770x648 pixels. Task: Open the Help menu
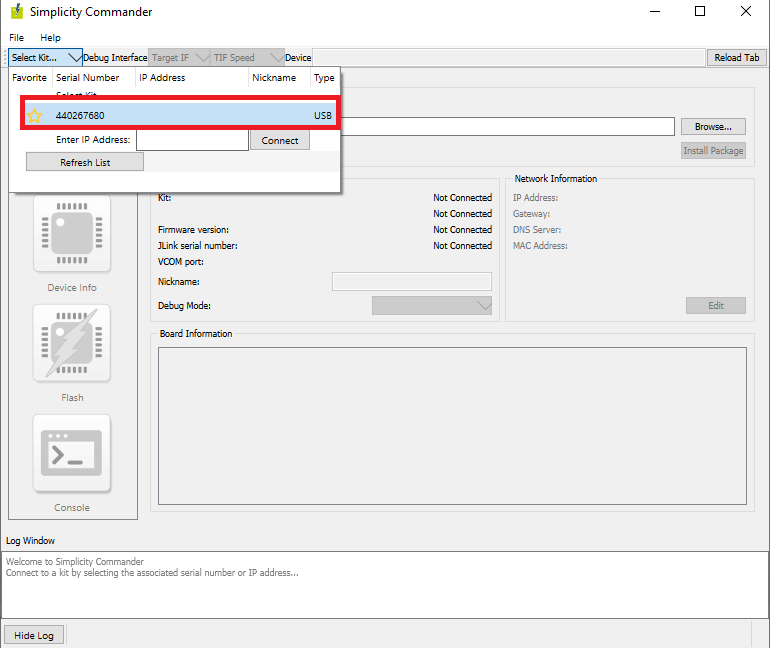(x=50, y=37)
